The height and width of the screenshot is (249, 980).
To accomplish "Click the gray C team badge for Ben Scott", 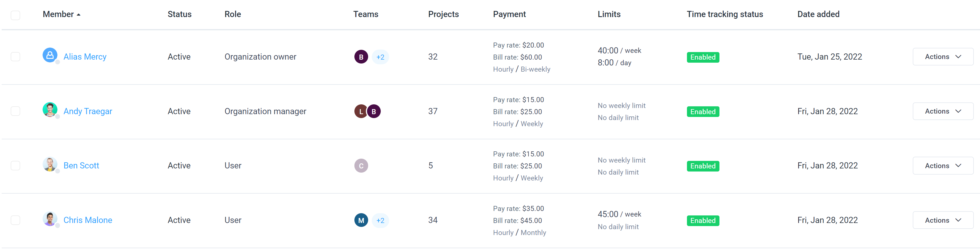I will pos(361,166).
